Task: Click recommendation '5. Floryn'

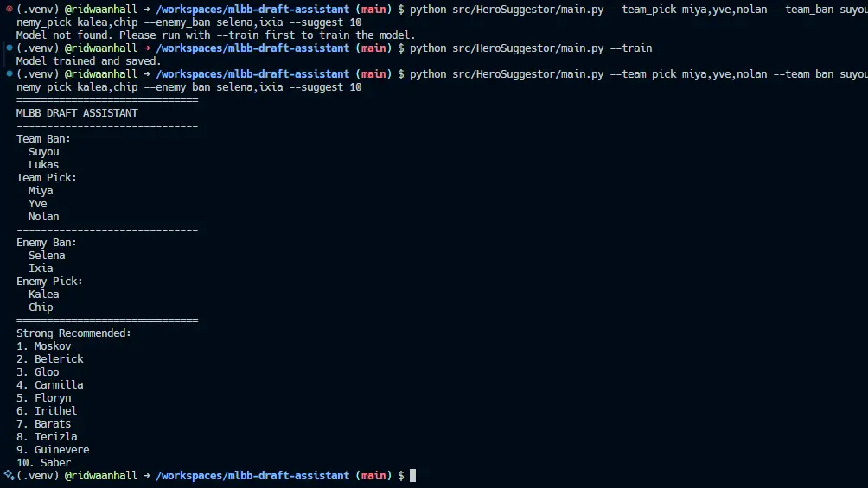Action: coord(44,398)
